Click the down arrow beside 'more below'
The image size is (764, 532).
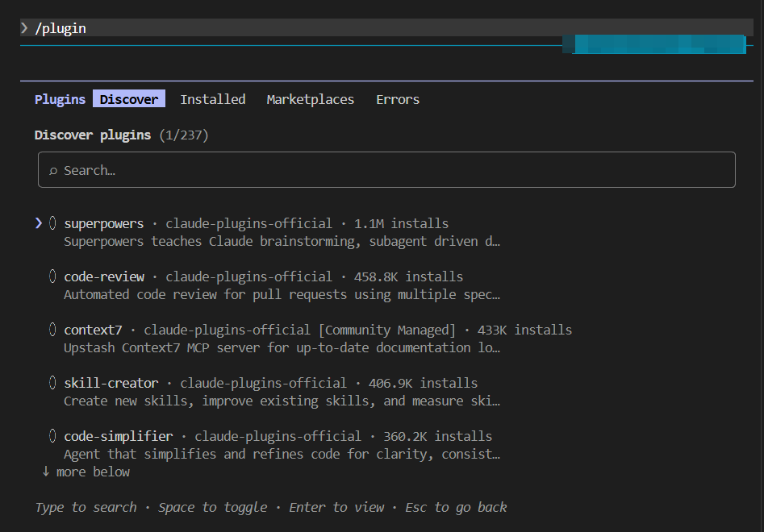coord(46,472)
